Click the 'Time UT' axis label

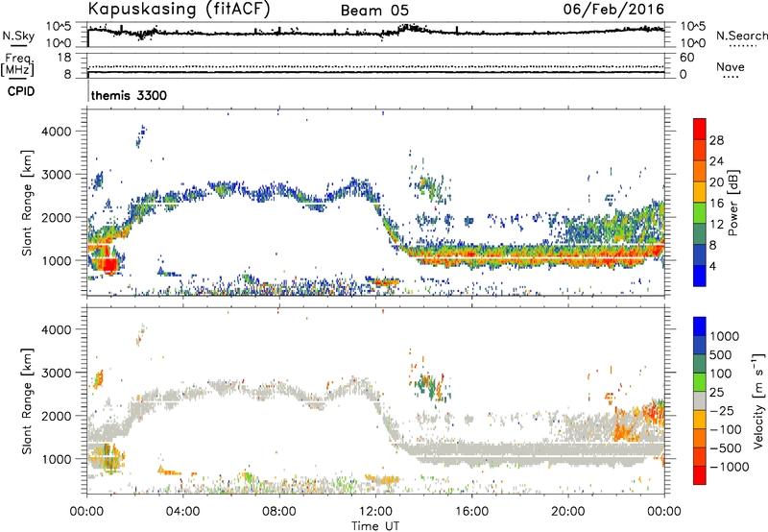pyautogui.click(x=375, y=526)
